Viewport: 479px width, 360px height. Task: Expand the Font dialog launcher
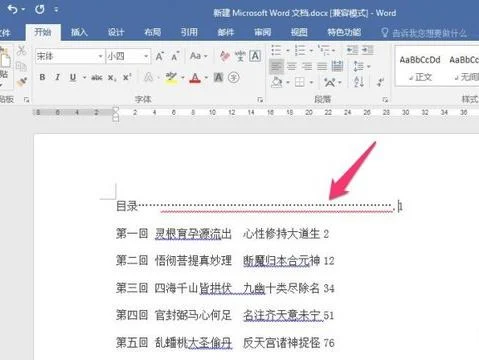pos(260,100)
